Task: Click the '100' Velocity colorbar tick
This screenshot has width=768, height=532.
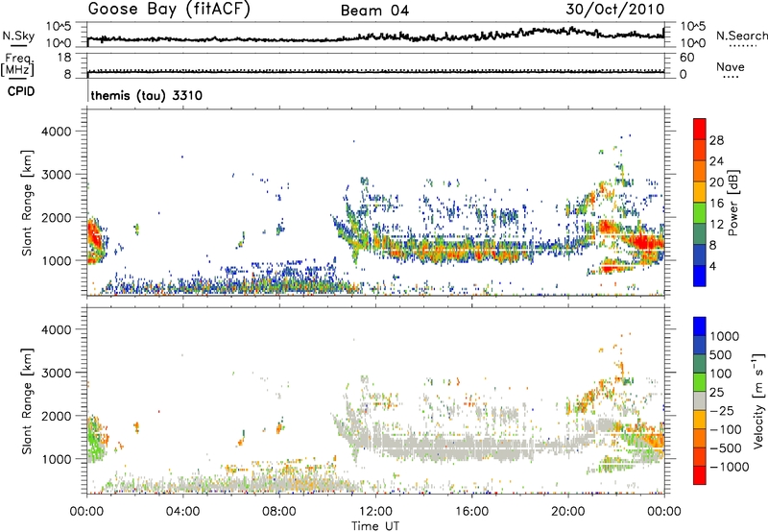Action: (721, 374)
